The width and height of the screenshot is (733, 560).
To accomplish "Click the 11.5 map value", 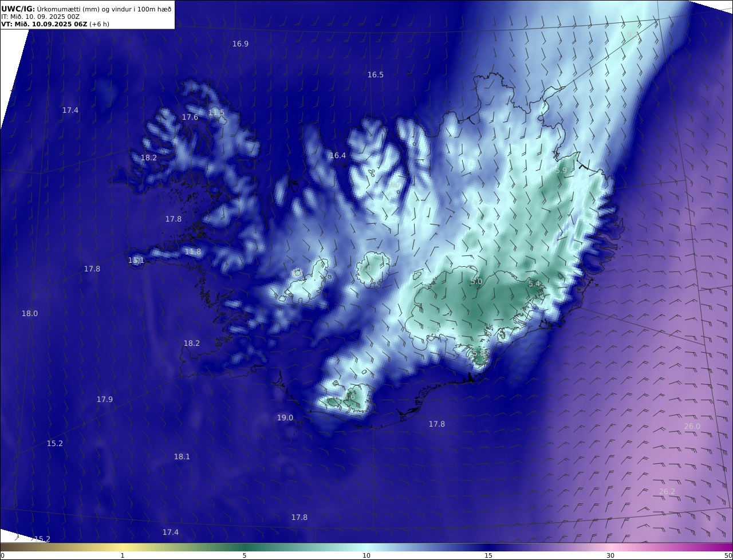I will pos(216,113).
